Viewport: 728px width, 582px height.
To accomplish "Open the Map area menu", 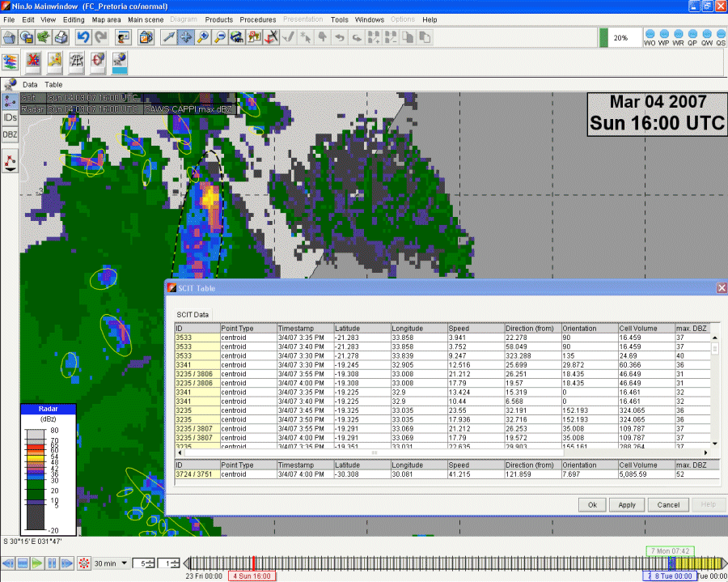I will pyautogui.click(x=106, y=19).
